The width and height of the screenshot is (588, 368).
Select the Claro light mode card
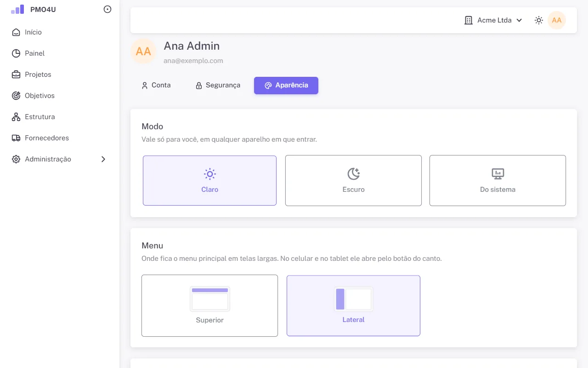click(209, 180)
